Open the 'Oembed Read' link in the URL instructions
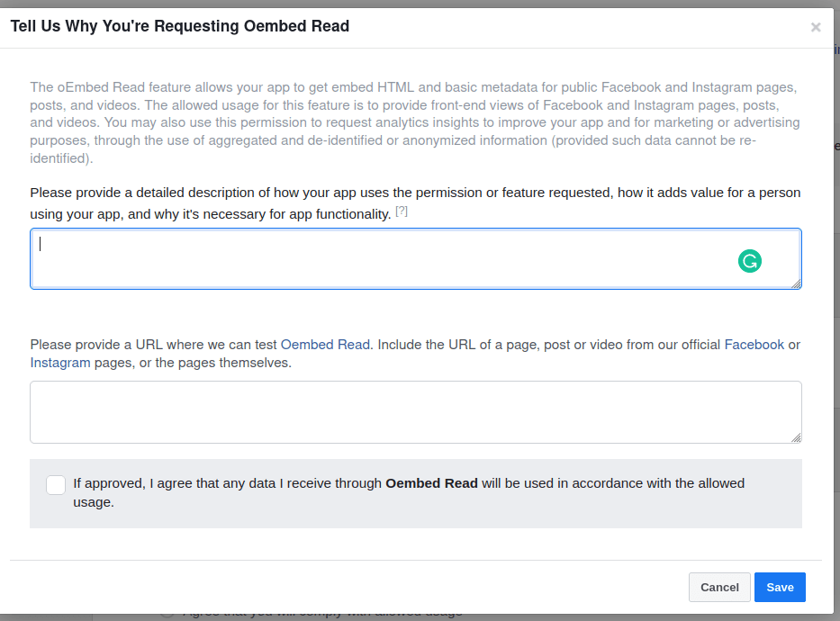Viewport: 840px width, 621px height. [325, 344]
